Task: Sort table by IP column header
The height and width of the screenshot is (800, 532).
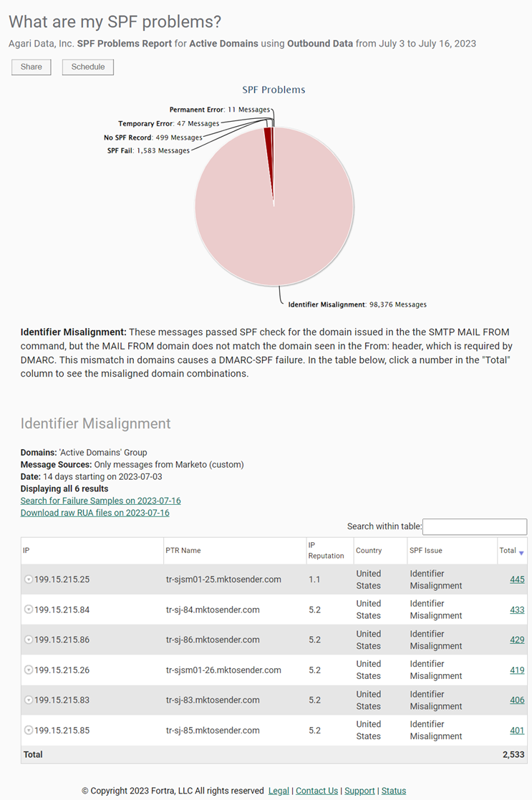Action: pos(92,551)
